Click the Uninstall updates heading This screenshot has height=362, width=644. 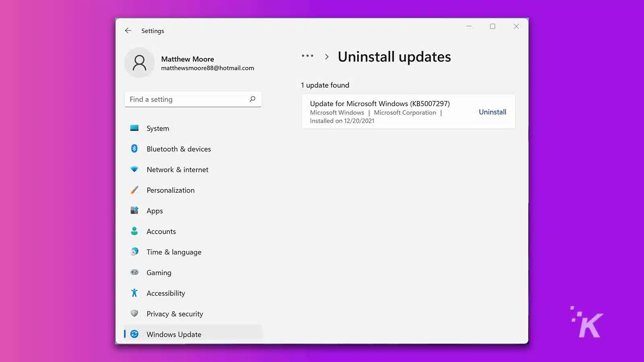(x=394, y=57)
